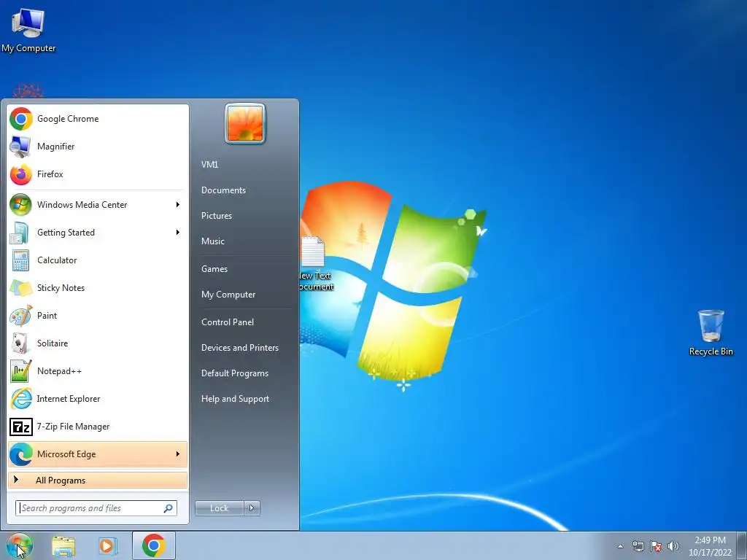Launch Magnifier from the Start menu
Image resolution: width=747 pixels, height=560 pixels.
(x=98, y=146)
